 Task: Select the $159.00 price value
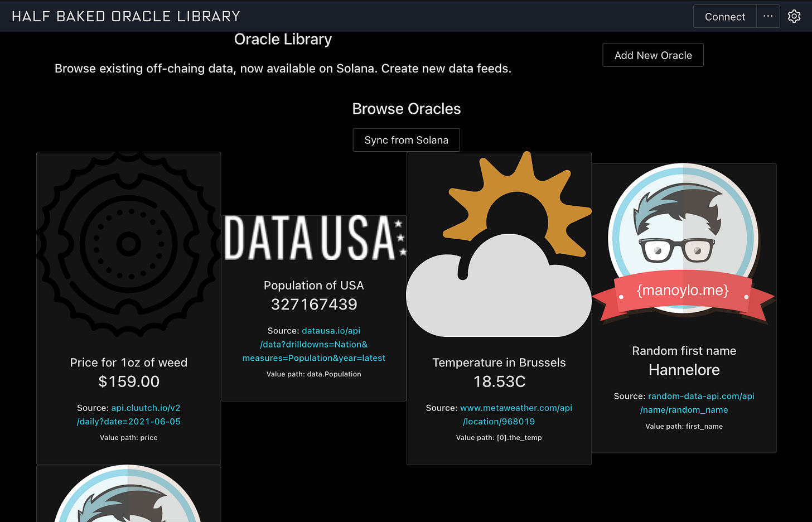tap(129, 381)
